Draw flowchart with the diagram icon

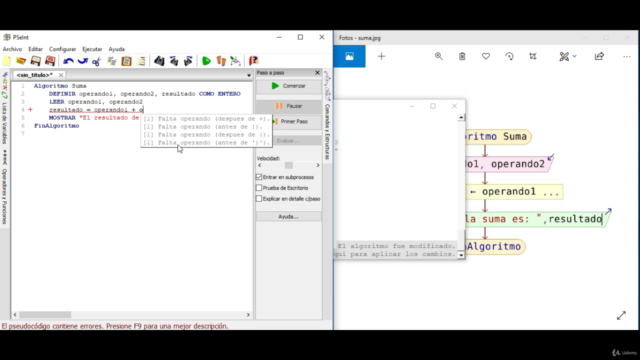click(236, 61)
